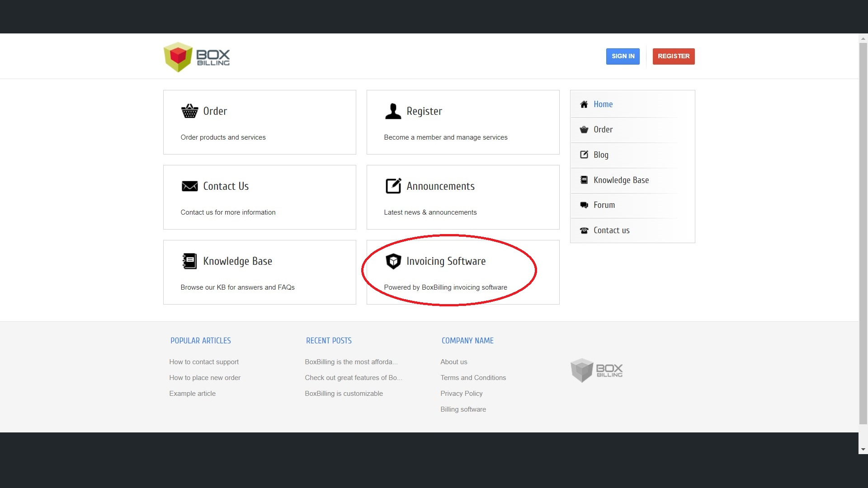Open 'Example article' link

pyautogui.click(x=192, y=394)
